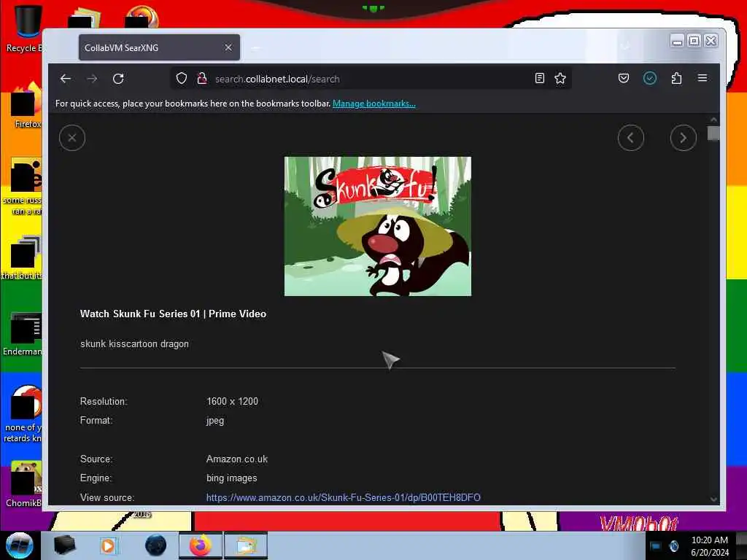Open the Save to Pocket button

click(624, 78)
